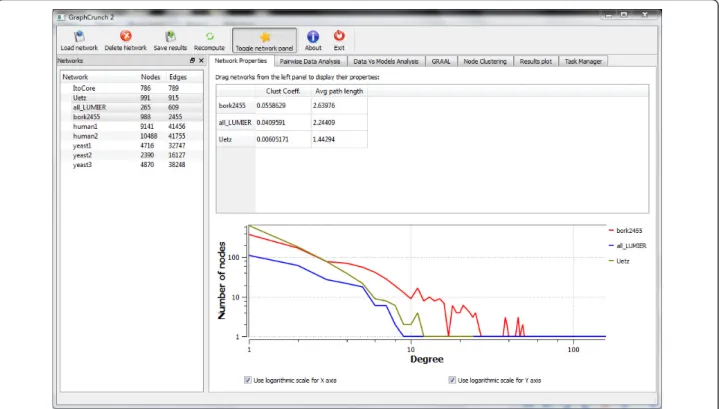Click the 2.63976 path length cell
719x409 pixels.
(x=339, y=105)
